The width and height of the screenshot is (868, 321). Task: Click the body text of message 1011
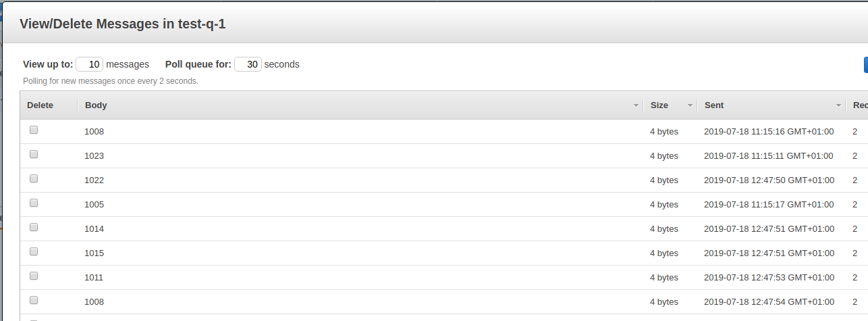pyautogui.click(x=94, y=277)
